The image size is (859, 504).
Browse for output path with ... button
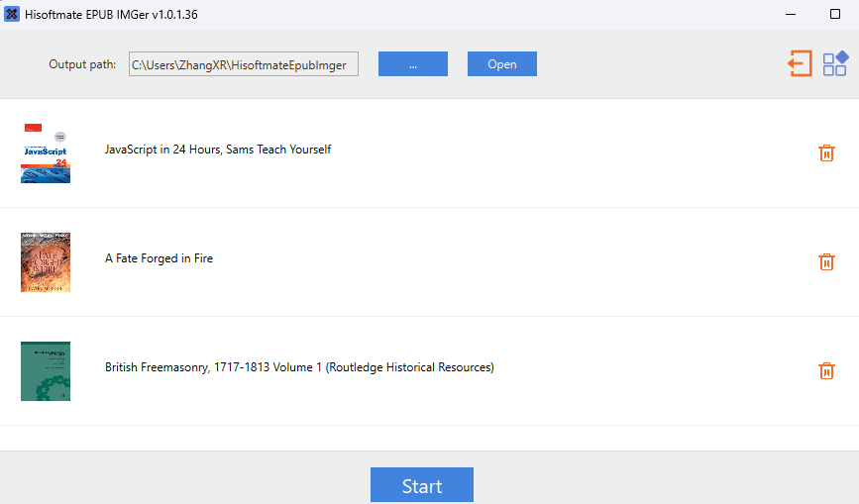point(413,64)
